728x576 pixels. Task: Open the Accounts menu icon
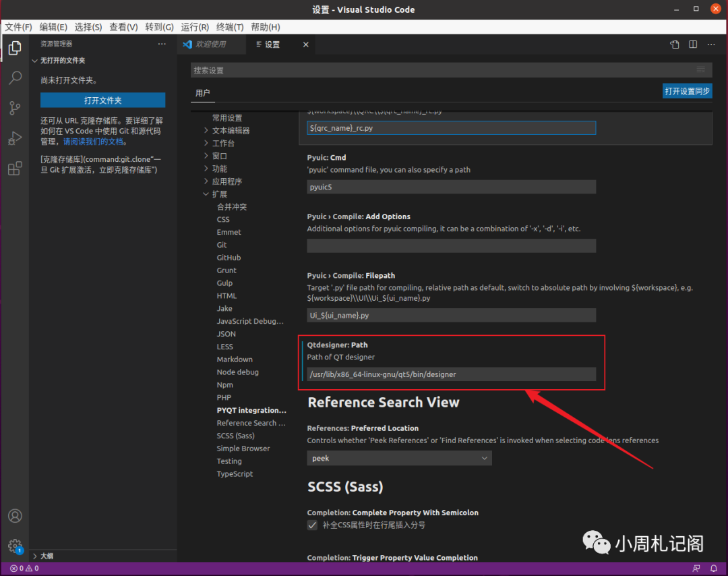pos(15,516)
